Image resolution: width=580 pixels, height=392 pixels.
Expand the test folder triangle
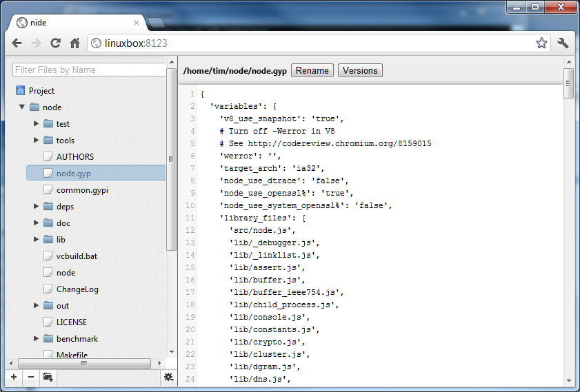(36, 123)
